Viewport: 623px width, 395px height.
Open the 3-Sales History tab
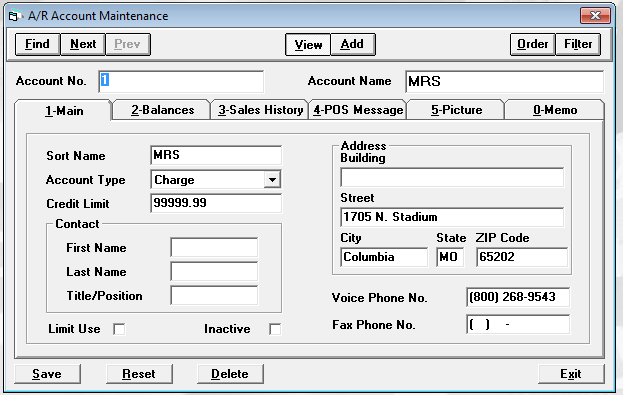[x=260, y=110]
